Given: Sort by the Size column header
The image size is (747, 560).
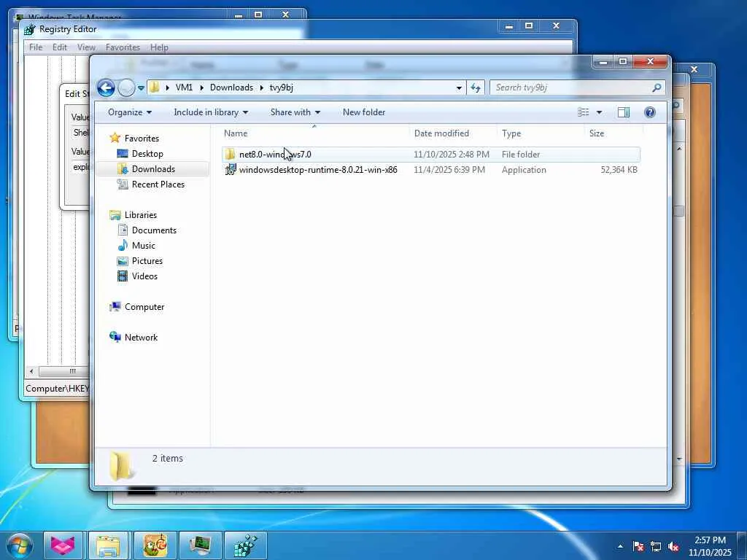Looking at the screenshot, I should [x=614, y=133].
